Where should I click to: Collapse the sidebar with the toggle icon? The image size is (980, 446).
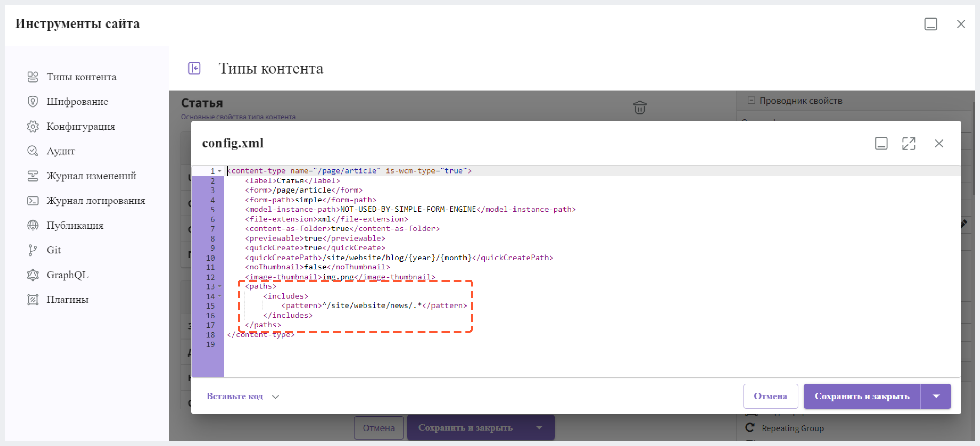pos(194,68)
